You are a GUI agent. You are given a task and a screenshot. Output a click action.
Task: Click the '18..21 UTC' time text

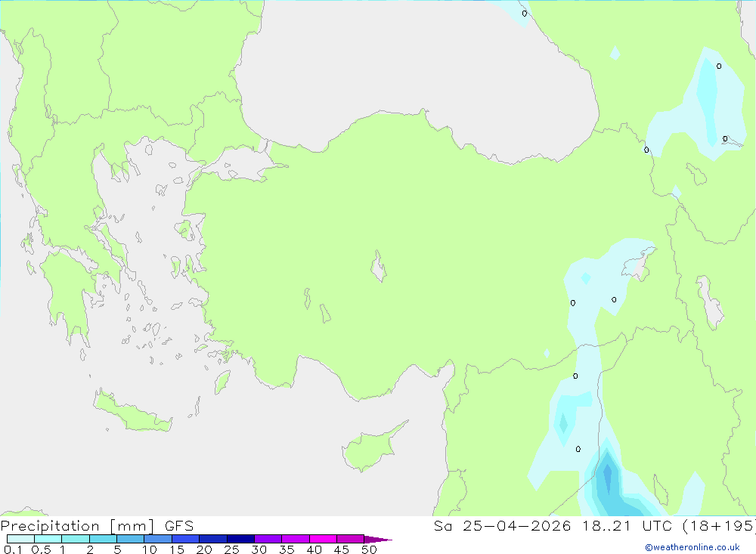coord(627,525)
